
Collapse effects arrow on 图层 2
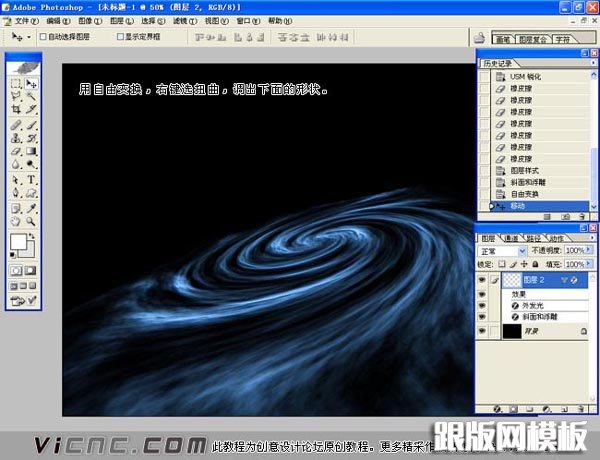pos(564,280)
